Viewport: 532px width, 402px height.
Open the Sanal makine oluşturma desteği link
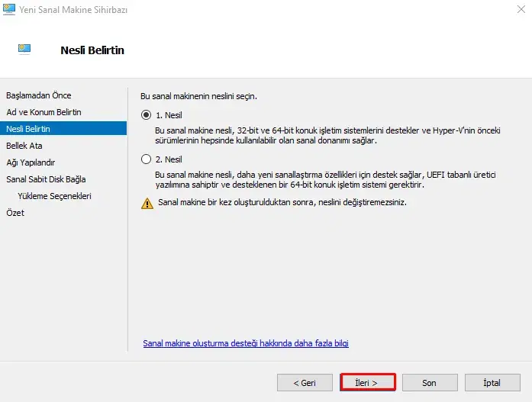click(246, 343)
